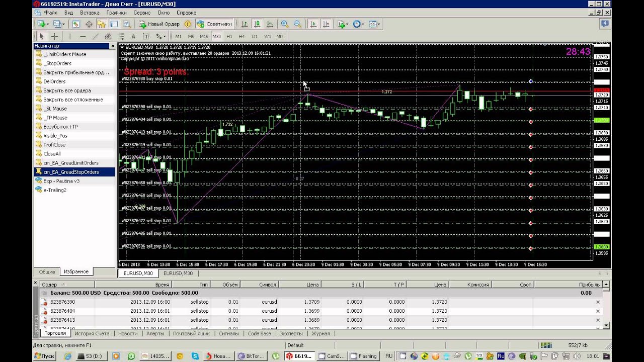Toggle Navigator panel star-folder icon

pos(102,24)
